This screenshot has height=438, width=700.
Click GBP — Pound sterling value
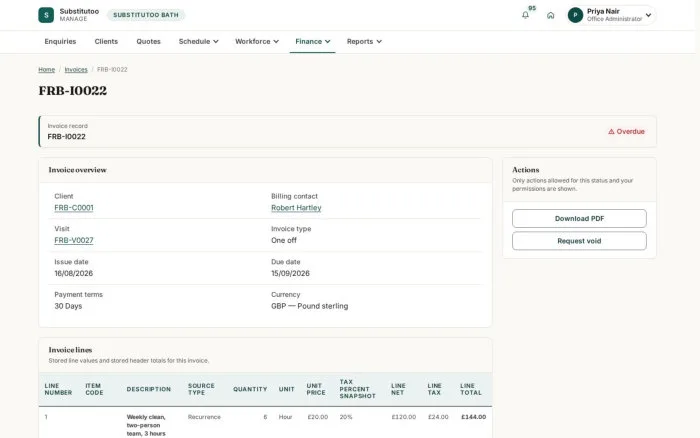point(309,306)
